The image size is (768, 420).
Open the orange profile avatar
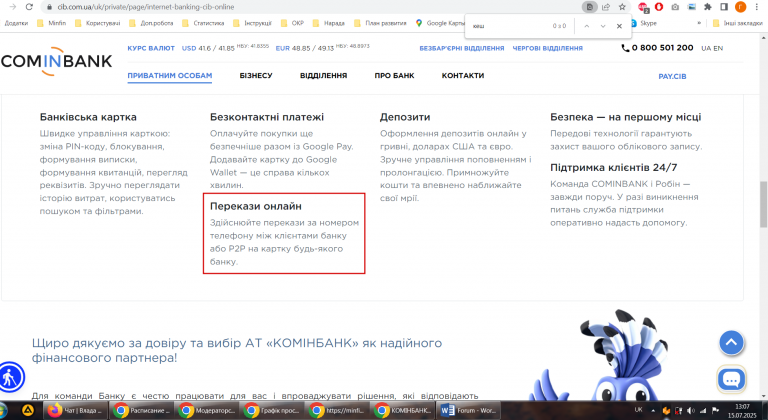[x=740, y=7]
